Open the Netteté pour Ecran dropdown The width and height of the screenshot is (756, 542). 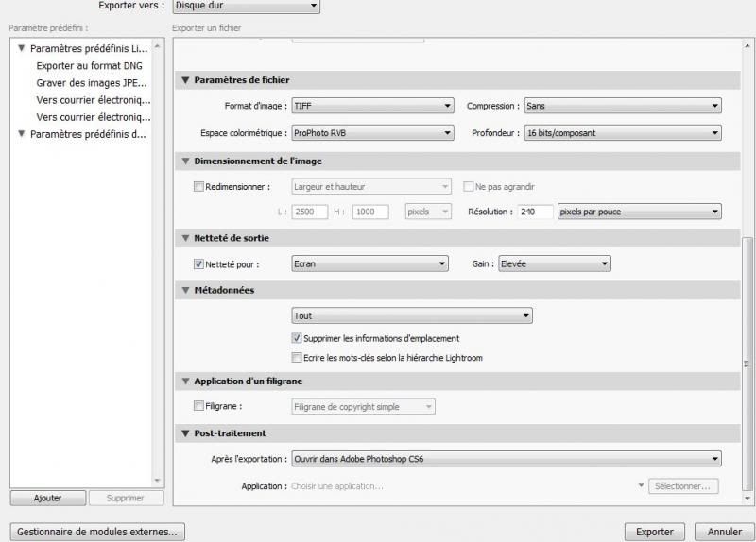coord(369,263)
